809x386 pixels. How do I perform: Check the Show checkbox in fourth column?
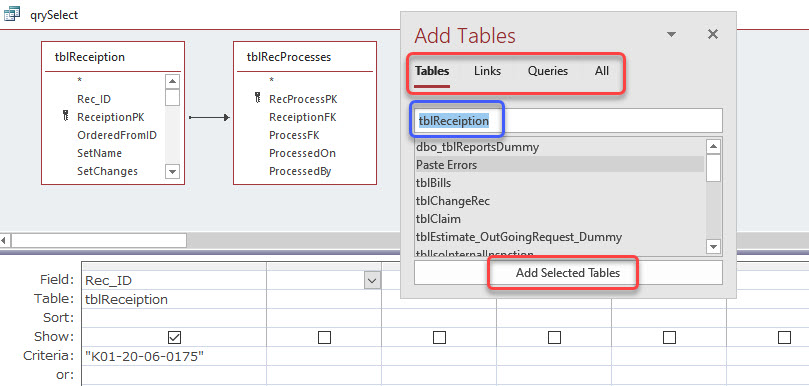(x=554, y=337)
